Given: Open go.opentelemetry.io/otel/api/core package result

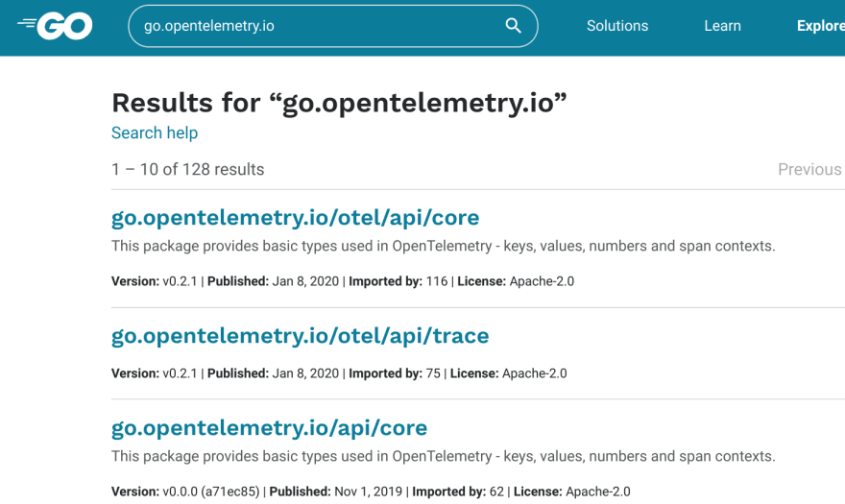Looking at the screenshot, I should pos(296,218).
